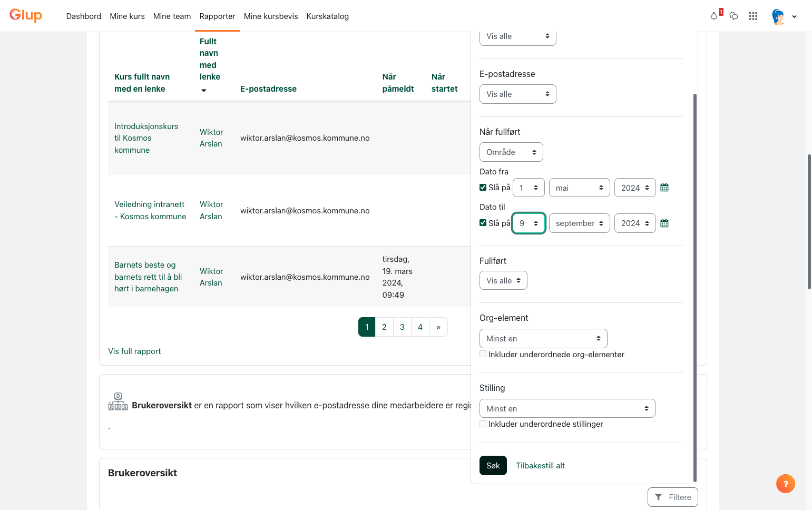This screenshot has width=812, height=510.
Task: Open the Dato fra calendar picker
Action: (x=664, y=188)
